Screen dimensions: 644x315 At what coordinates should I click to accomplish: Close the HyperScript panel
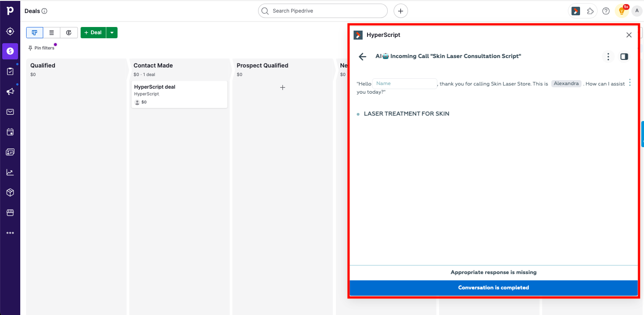629,35
